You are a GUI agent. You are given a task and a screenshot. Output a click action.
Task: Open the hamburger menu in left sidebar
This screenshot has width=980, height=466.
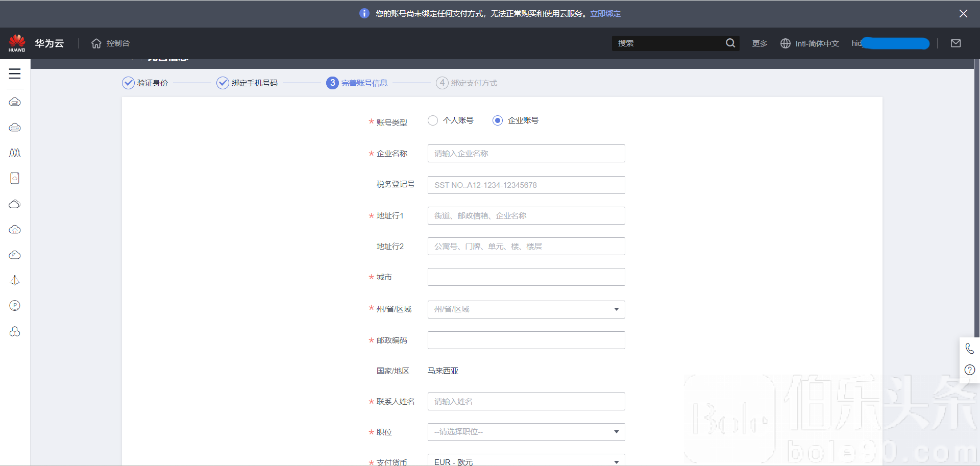point(15,73)
